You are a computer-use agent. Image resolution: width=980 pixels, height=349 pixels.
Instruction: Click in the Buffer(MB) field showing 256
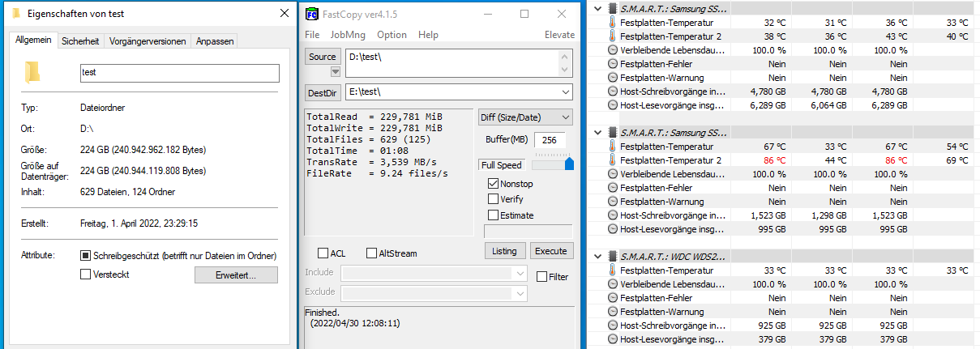point(550,140)
